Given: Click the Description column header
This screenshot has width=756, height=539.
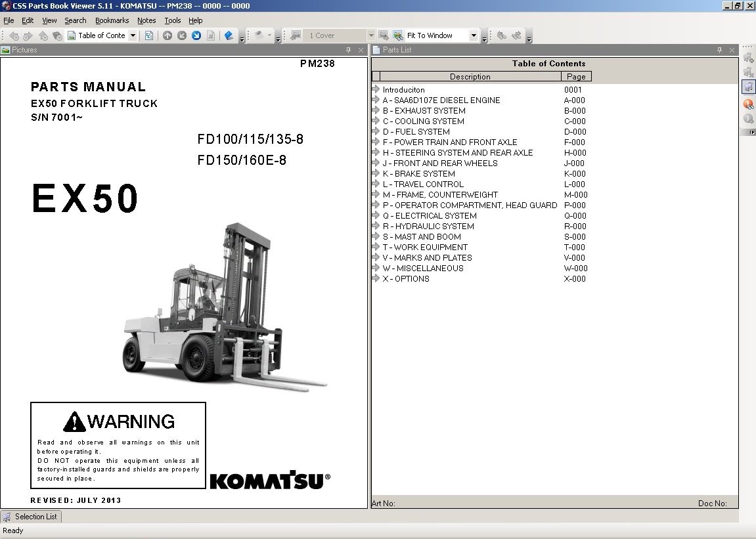Looking at the screenshot, I should point(470,76).
